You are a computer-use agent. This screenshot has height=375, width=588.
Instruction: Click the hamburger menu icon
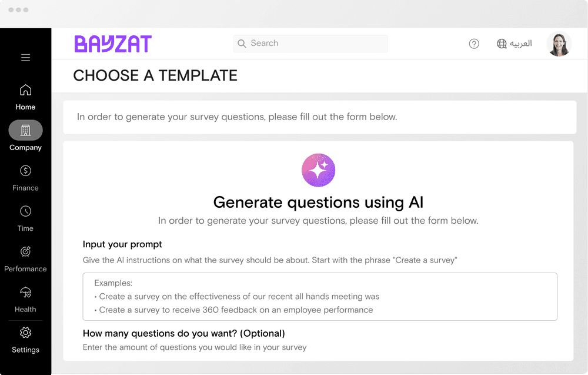25,58
